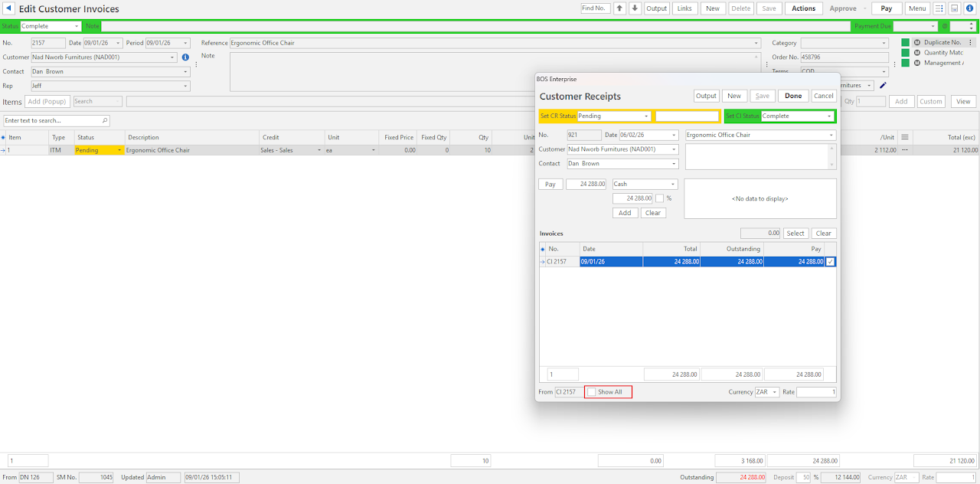Go to previous record with up arrow
Screen dimensions: 980x484
pos(620,8)
